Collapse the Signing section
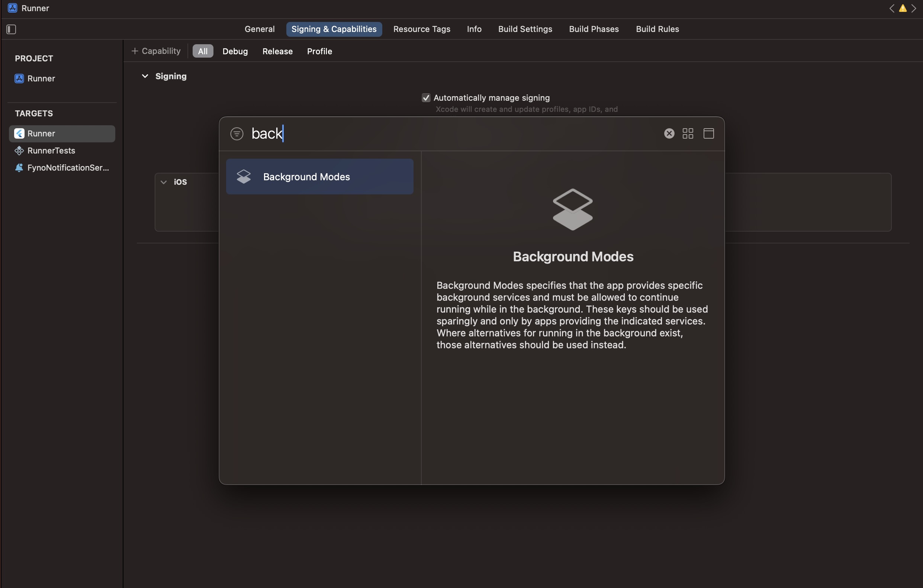 145,76
